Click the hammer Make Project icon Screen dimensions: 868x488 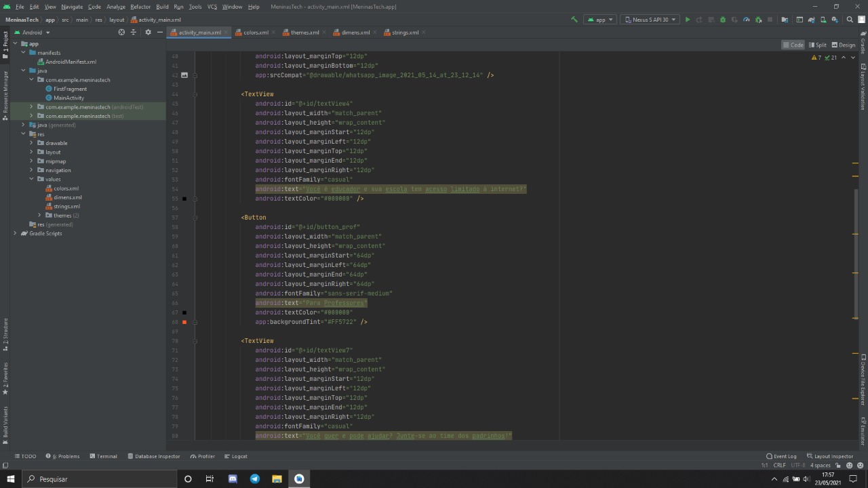pyautogui.click(x=574, y=20)
